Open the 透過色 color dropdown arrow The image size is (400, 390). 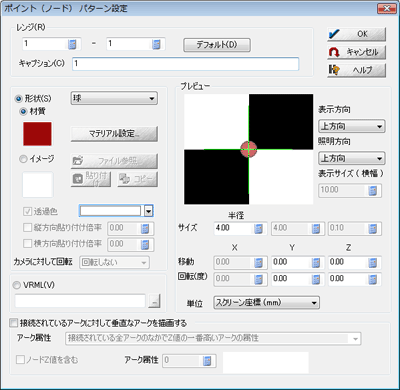click(149, 211)
